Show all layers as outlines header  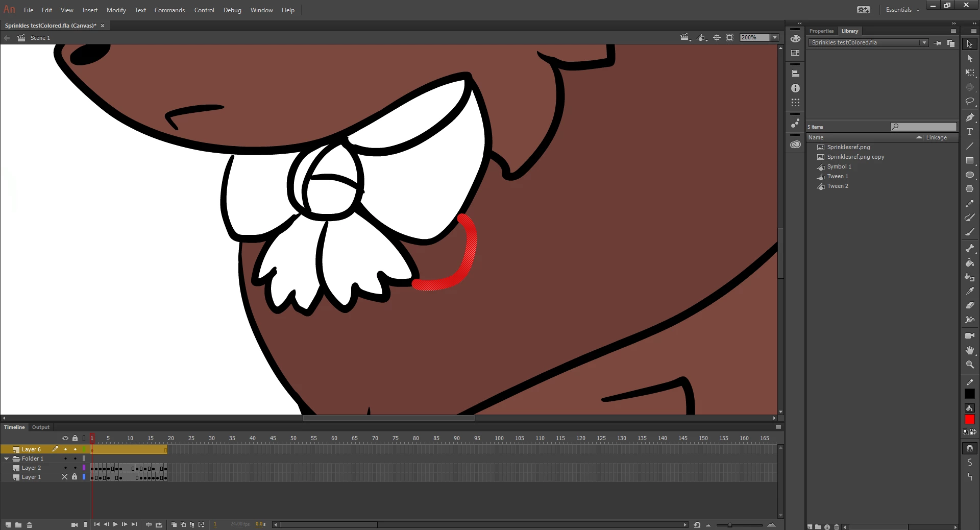coord(84,438)
